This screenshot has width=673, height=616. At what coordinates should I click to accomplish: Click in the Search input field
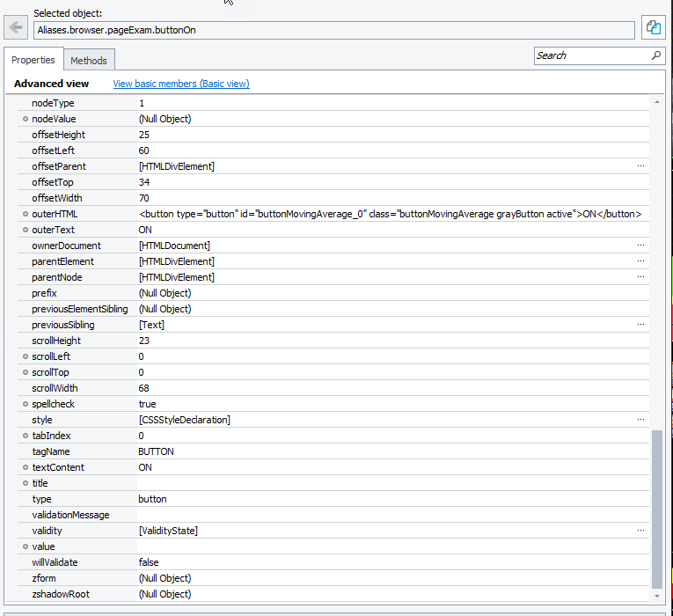click(591, 55)
